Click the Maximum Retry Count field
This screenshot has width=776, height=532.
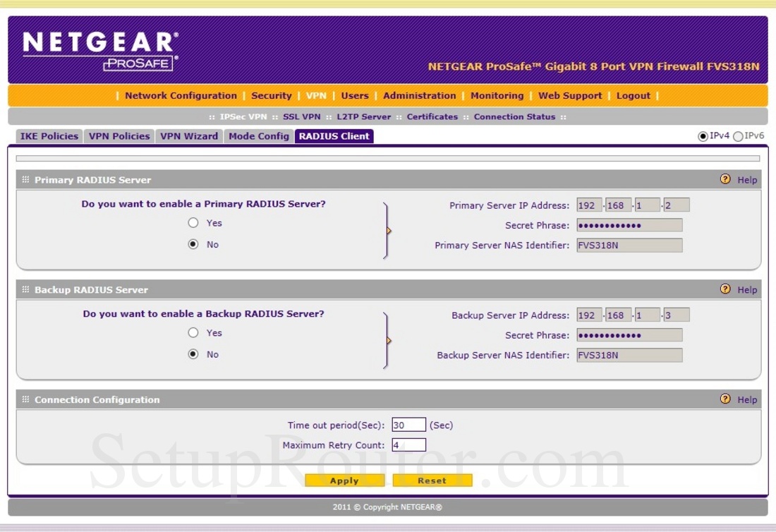point(408,445)
